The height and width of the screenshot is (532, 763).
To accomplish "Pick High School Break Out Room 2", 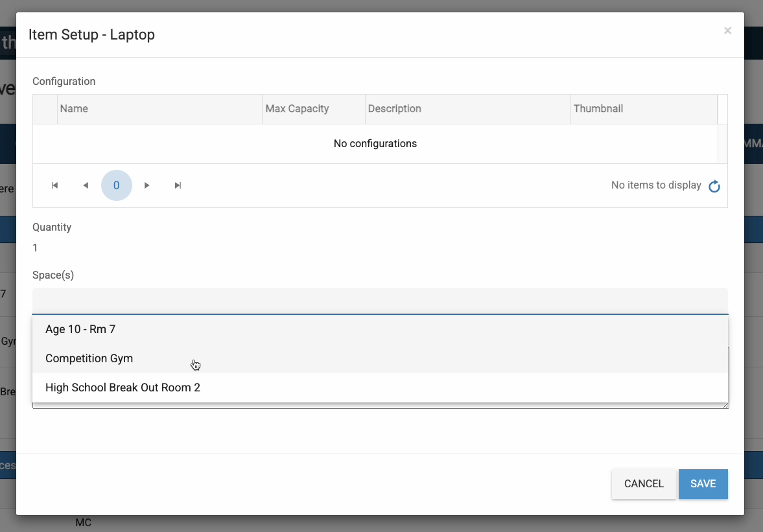I will point(123,387).
